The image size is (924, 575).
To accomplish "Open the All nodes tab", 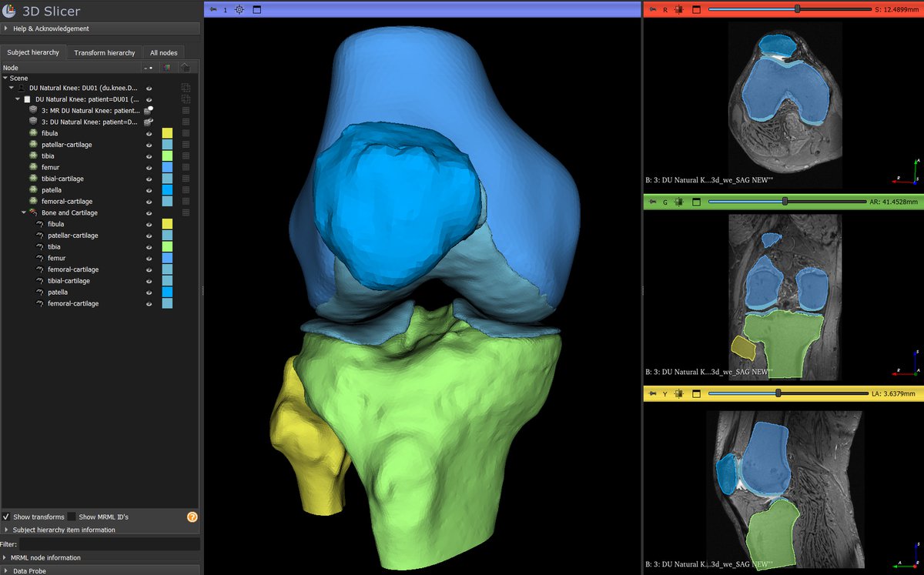I will click(163, 52).
